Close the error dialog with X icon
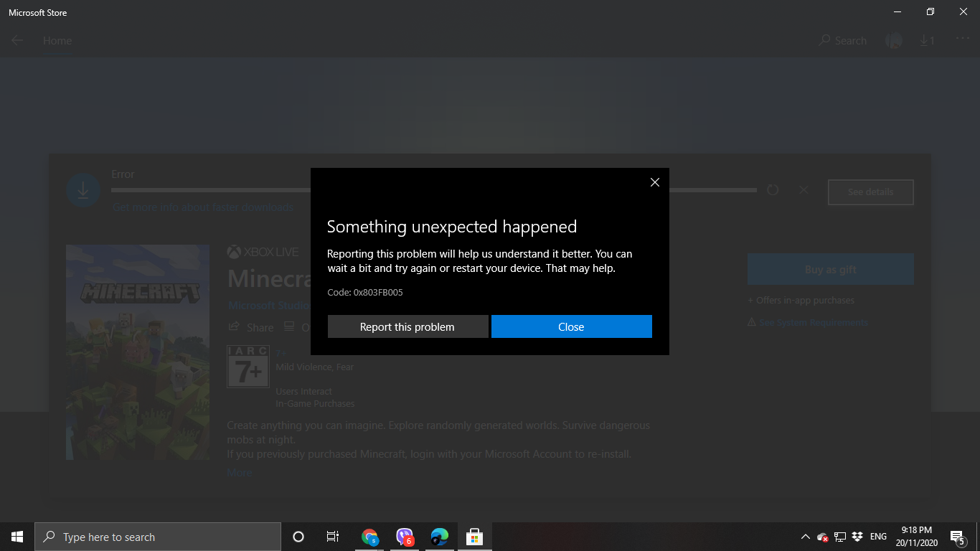The width and height of the screenshot is (980, 551). (654, 182)
